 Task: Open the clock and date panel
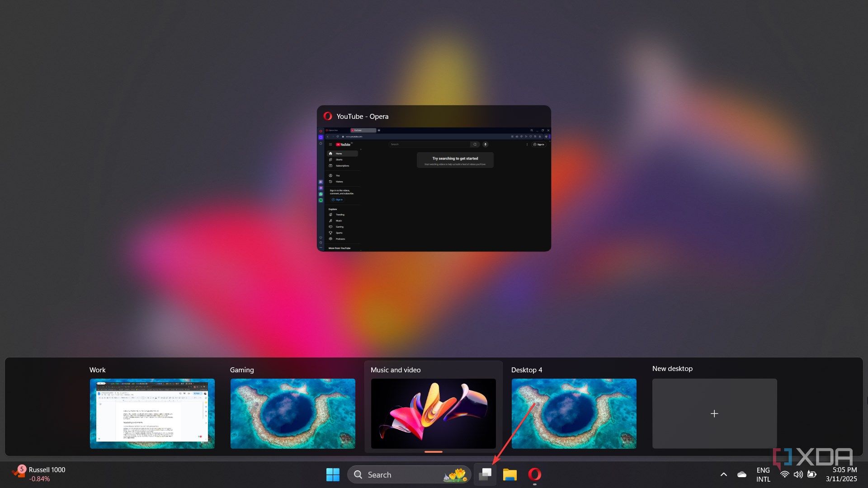click(x=841, y=474)
